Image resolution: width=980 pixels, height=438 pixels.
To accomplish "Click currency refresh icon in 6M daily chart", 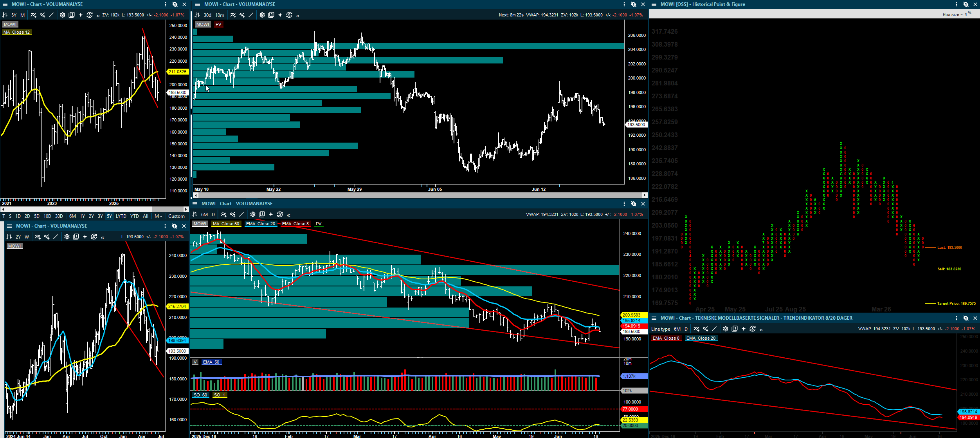I will click(x=280, y=214).
